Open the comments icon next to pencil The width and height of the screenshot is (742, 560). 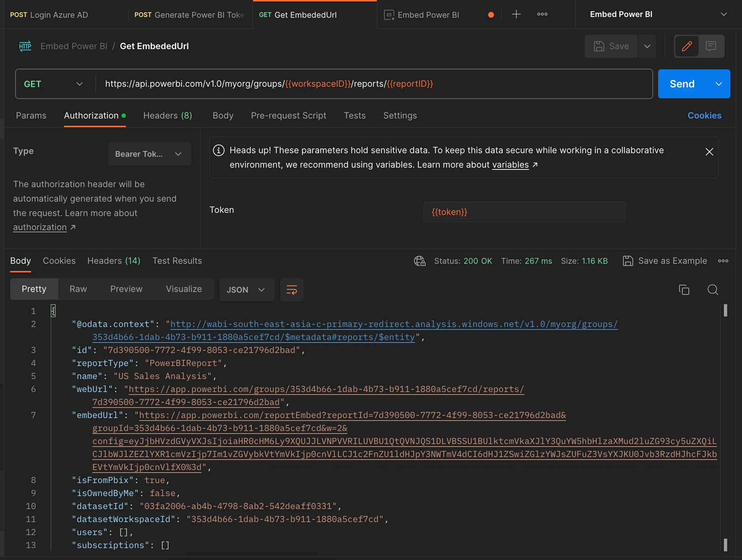pyautogui.click(x=711, y=46)
